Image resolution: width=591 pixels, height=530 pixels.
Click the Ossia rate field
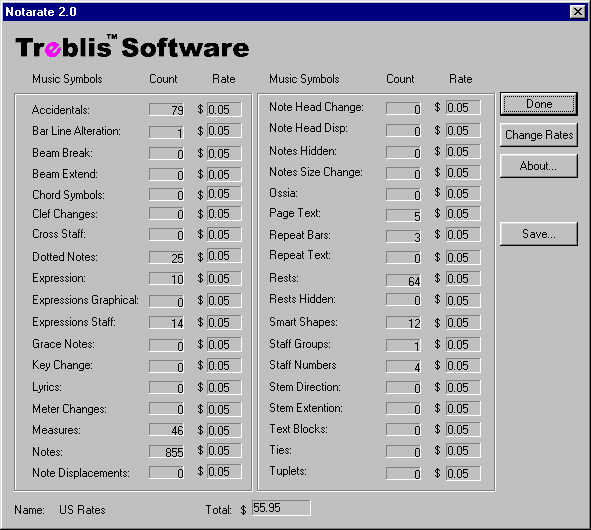[x=463, y=193]
